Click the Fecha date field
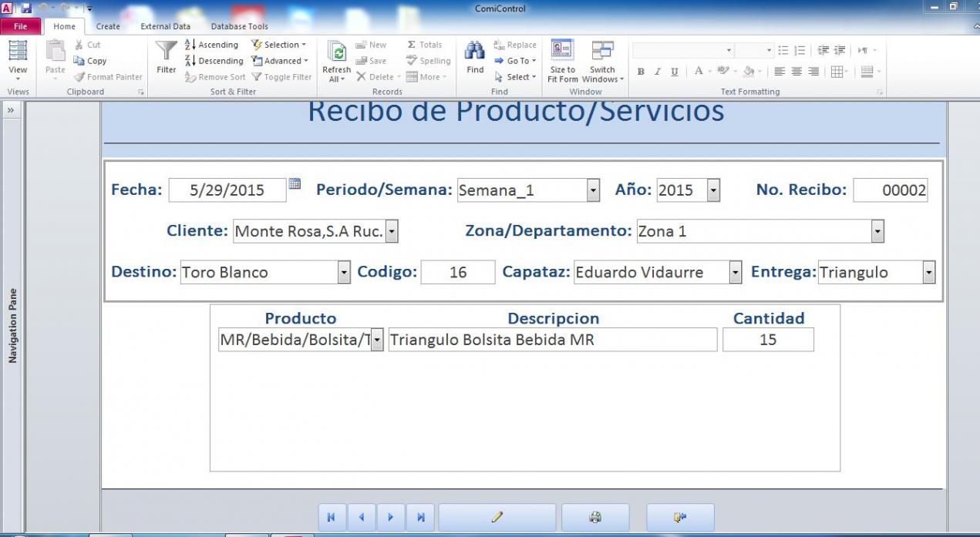 click(x=227, y=190)
